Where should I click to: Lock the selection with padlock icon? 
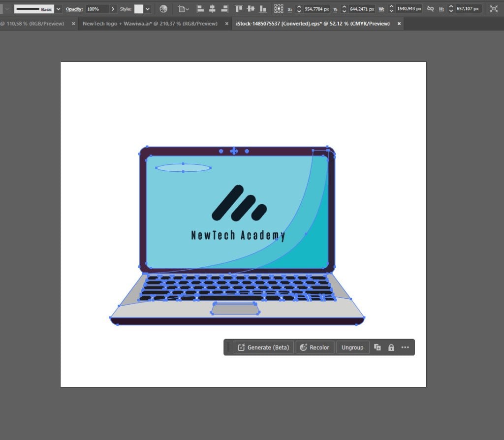[391, 347]
